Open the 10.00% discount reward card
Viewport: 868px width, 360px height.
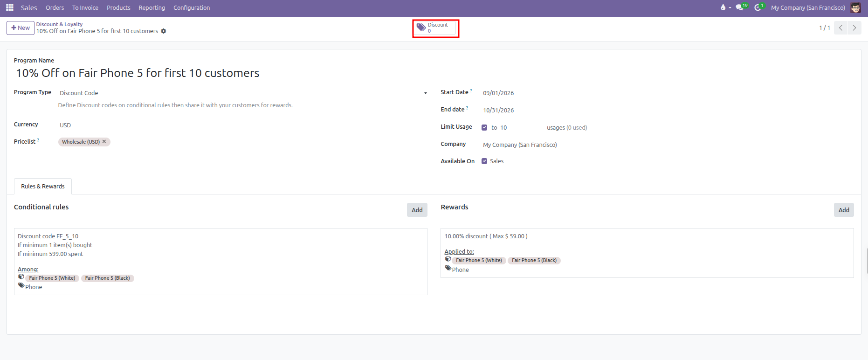647,253
